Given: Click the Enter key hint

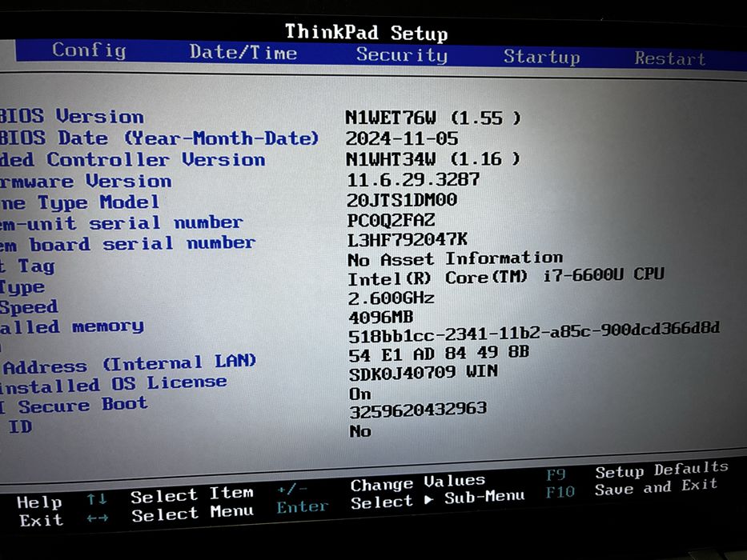Looking at the screenshot, I should (303, 506).
